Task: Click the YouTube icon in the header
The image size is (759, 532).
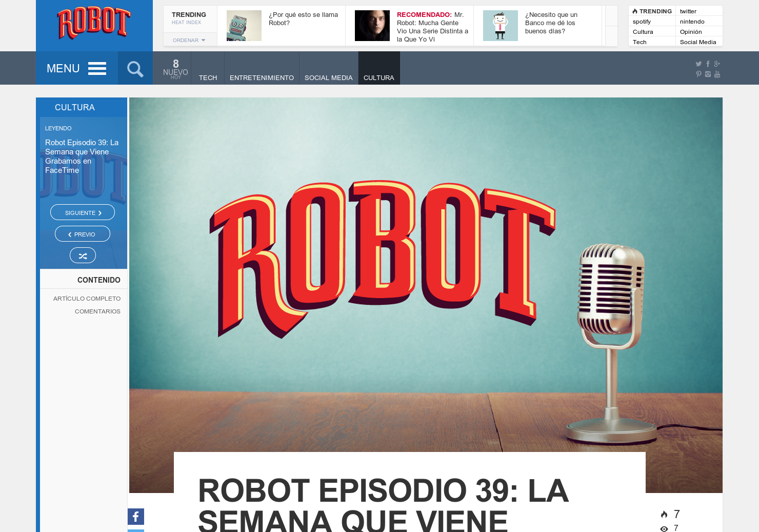Action: [717, 74]
